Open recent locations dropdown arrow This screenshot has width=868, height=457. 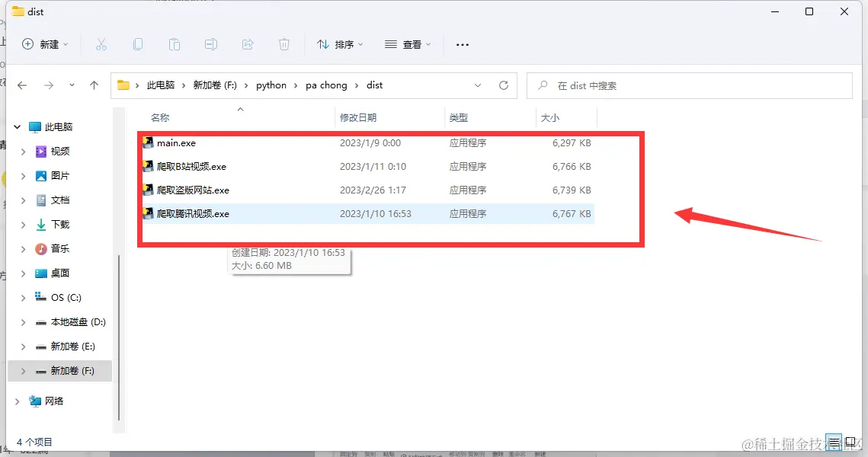72,85
